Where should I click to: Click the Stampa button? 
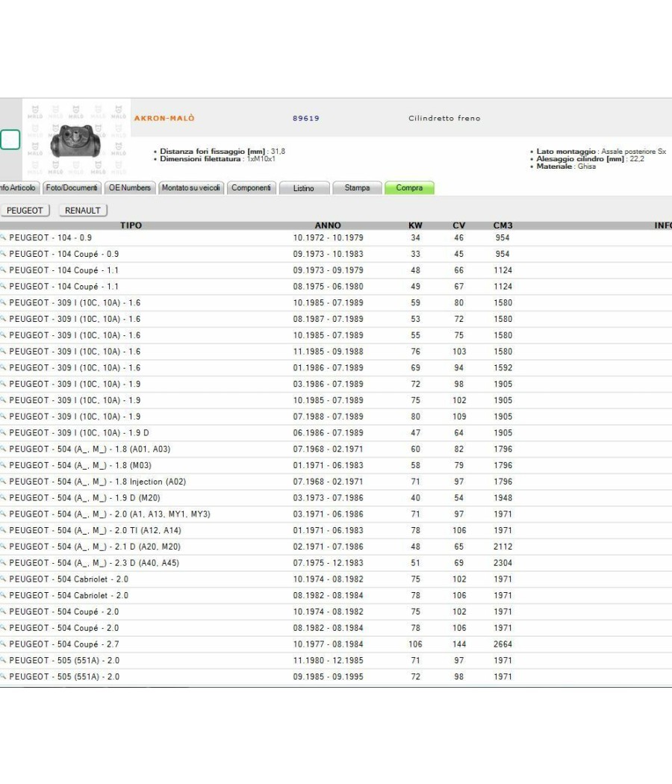(x=357, y=188)
